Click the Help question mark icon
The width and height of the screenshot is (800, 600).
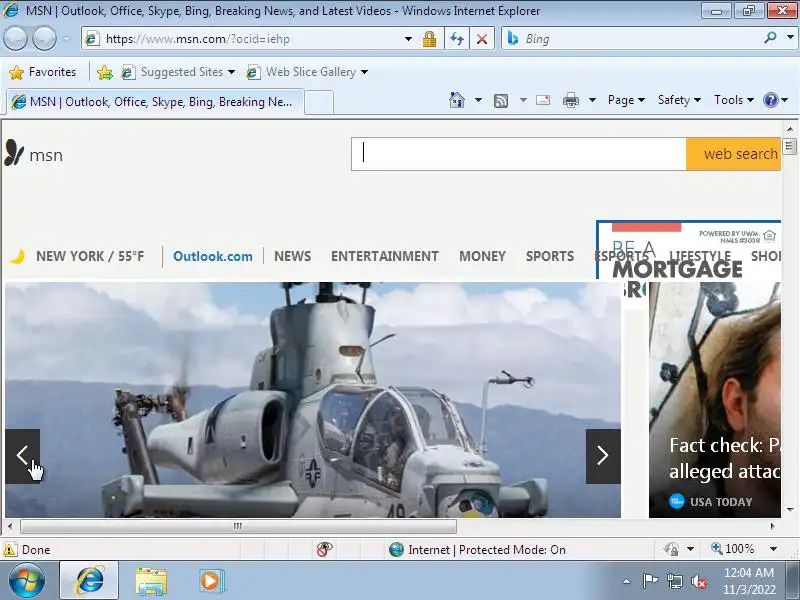tap(770, 100)
